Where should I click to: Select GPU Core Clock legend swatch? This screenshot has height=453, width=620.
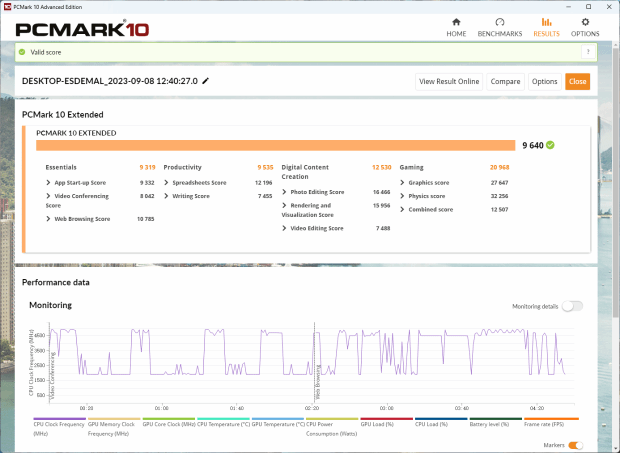[x=168, y=419]
